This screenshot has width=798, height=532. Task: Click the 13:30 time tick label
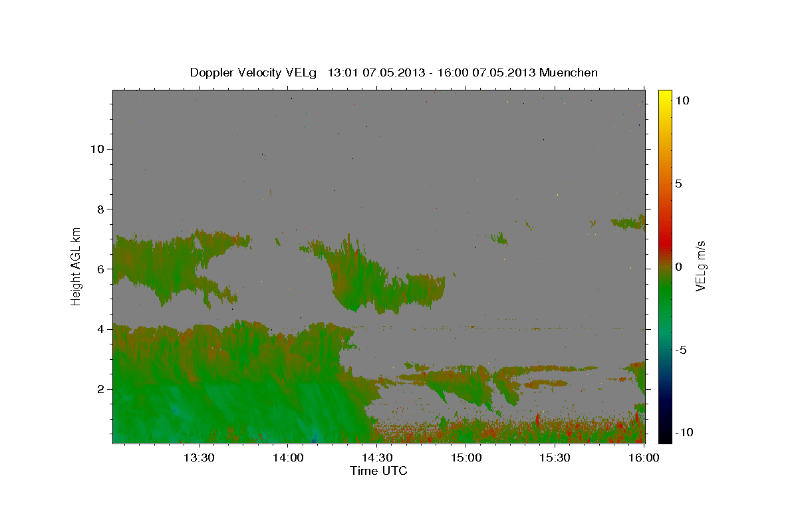click(198, 458)
